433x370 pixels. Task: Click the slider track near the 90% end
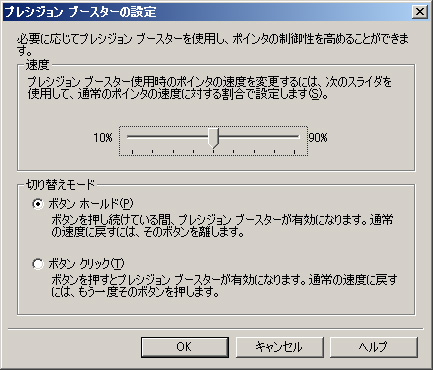[287, 137]
